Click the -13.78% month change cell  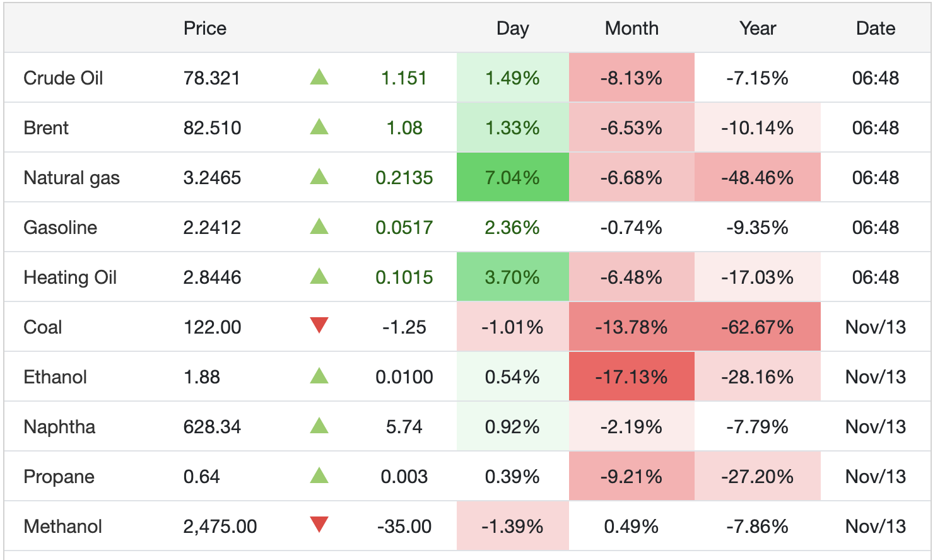click(x=632, y=327)
